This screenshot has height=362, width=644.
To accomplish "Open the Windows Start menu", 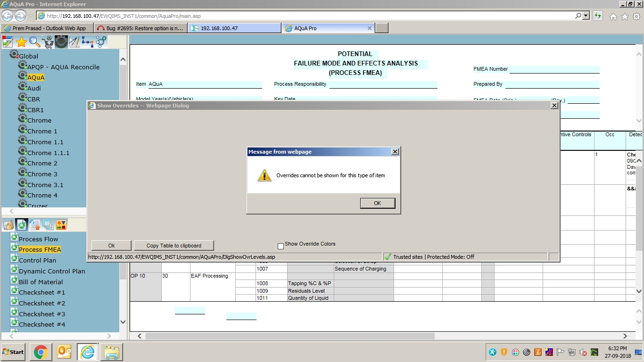I will [13, 352].
